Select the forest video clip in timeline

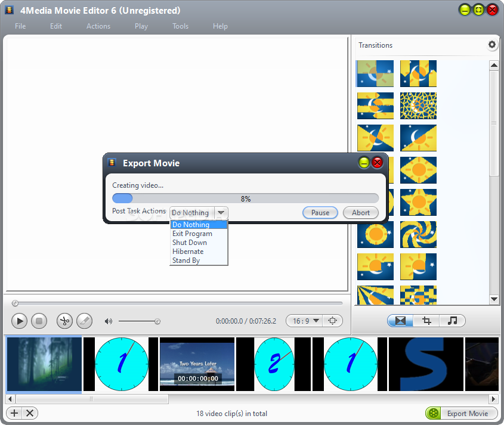44,364
